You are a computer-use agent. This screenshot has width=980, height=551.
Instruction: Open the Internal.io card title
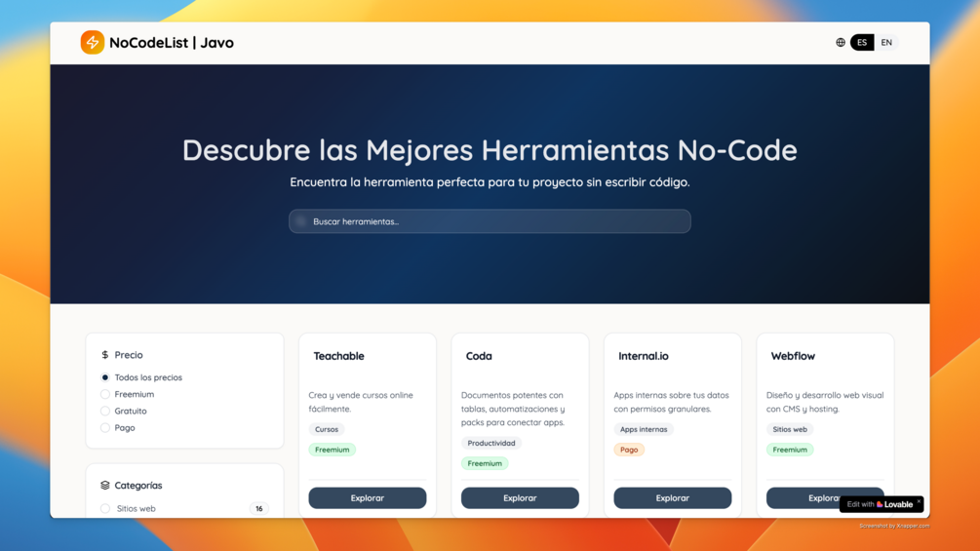pos(644,356)
